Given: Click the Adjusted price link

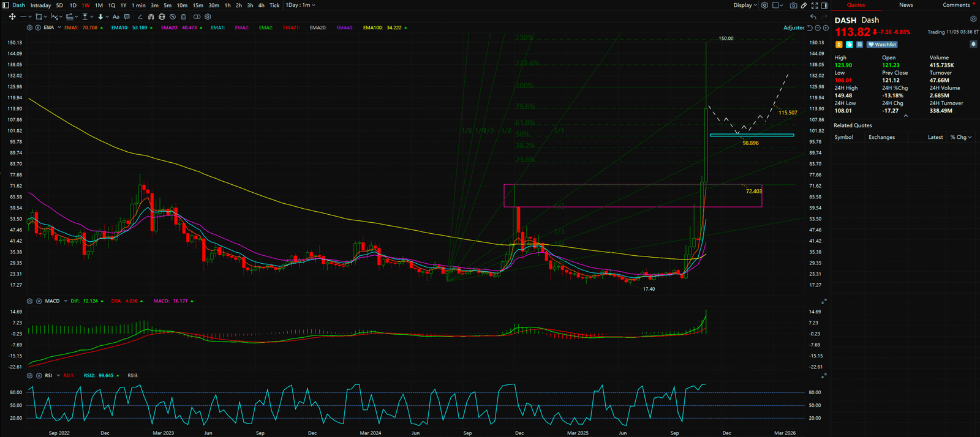Looking at the screenshot, I should (x=793, y=28).
